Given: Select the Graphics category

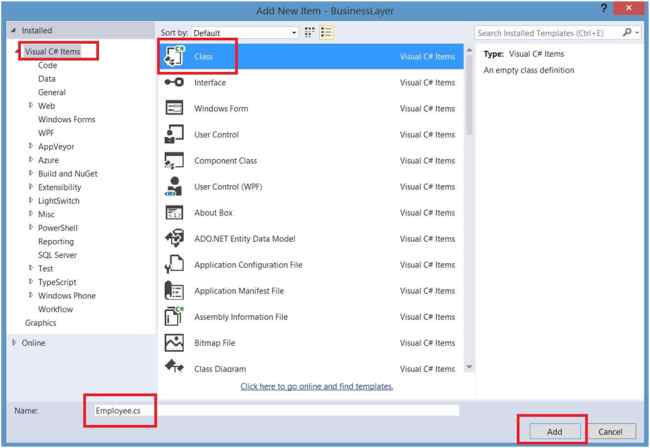Looking at the screenshot, I should (41, 323).
